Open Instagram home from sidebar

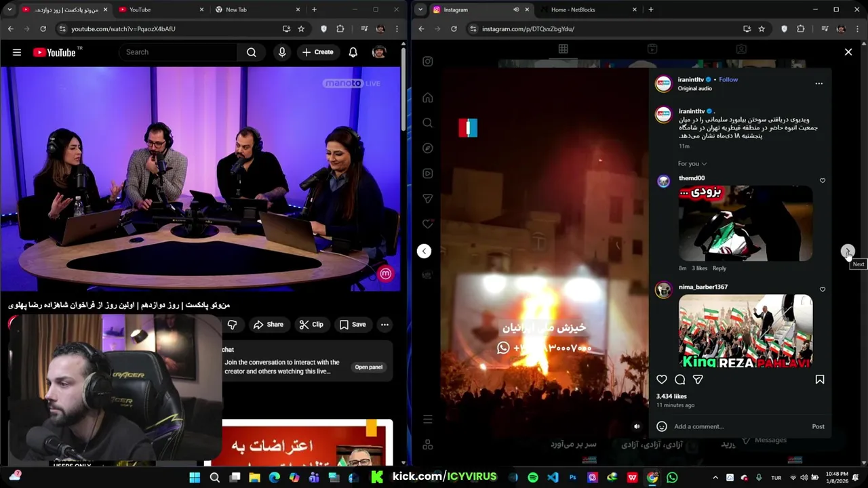[428, 98]
